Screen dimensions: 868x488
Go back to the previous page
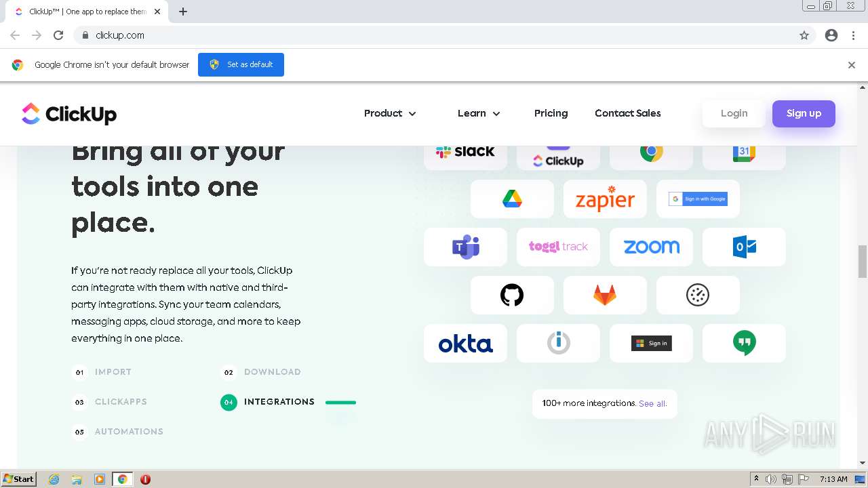pos(15,35)
